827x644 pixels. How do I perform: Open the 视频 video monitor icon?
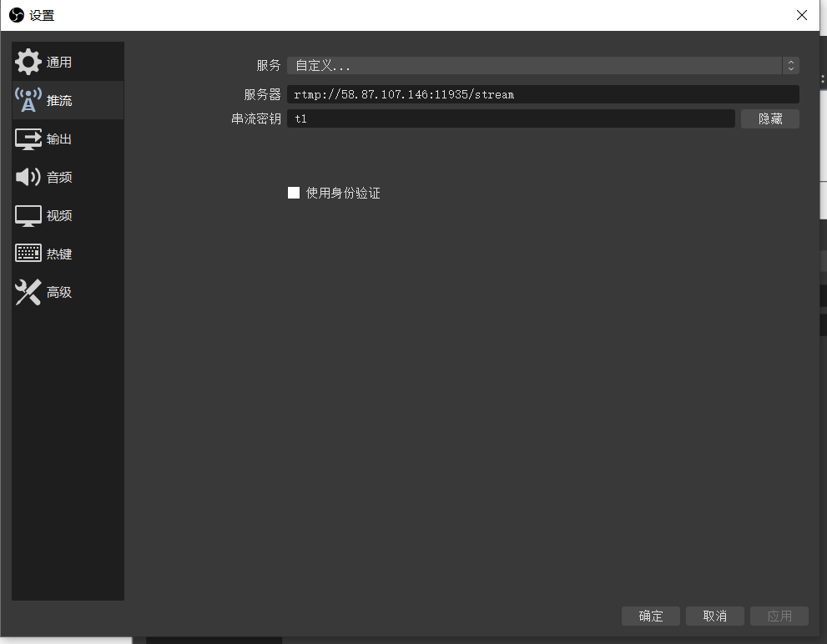tap(28, 216)
